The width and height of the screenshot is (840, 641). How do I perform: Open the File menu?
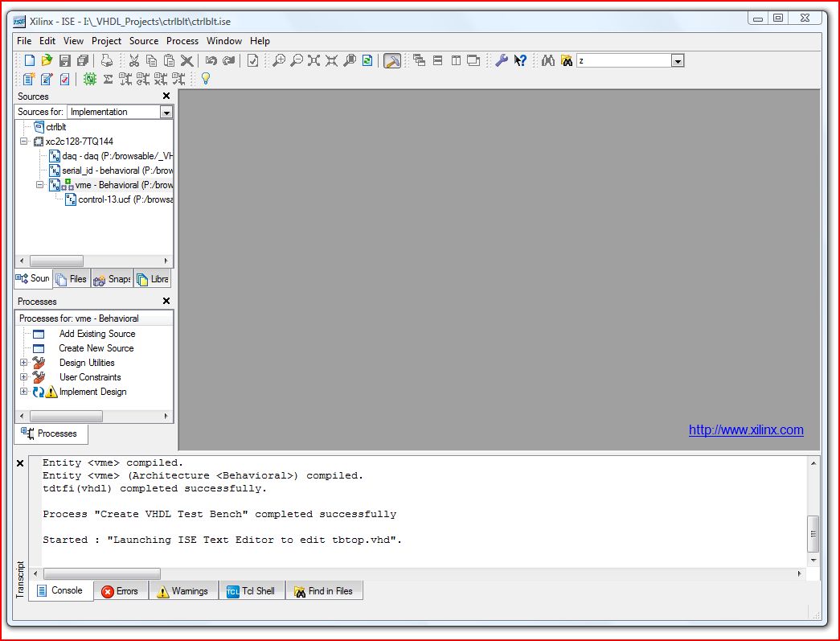click(24, 41)
